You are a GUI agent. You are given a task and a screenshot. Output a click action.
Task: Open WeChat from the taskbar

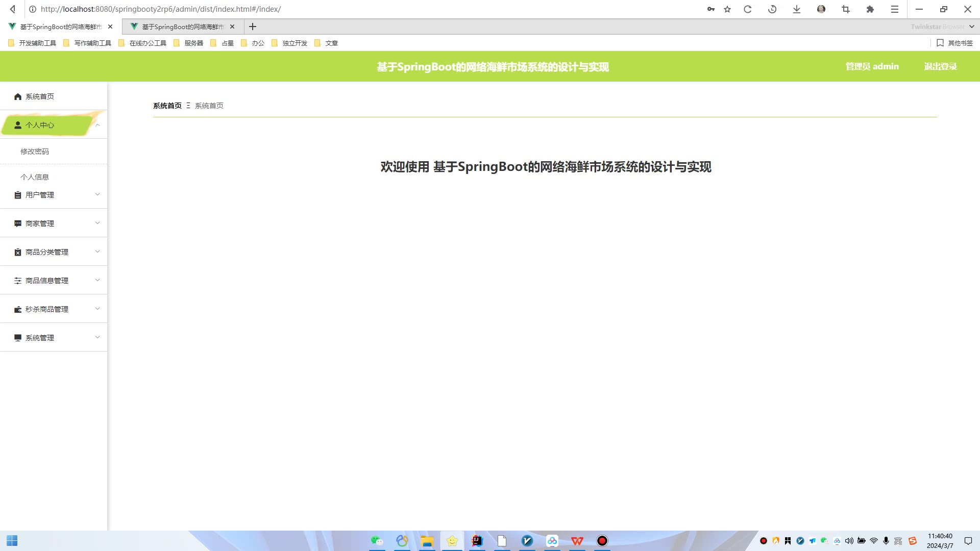(377, 541)
